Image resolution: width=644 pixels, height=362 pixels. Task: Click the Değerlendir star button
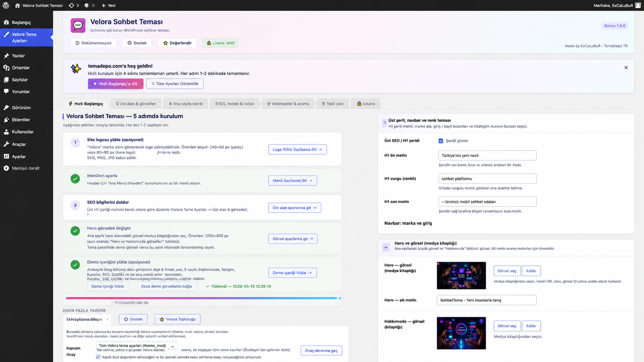click(178, 43)
